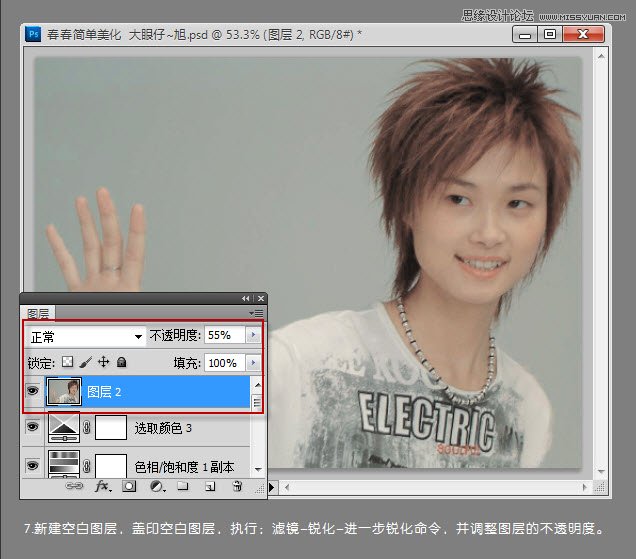Open the fill slider arrow

(x=254, y=362)
